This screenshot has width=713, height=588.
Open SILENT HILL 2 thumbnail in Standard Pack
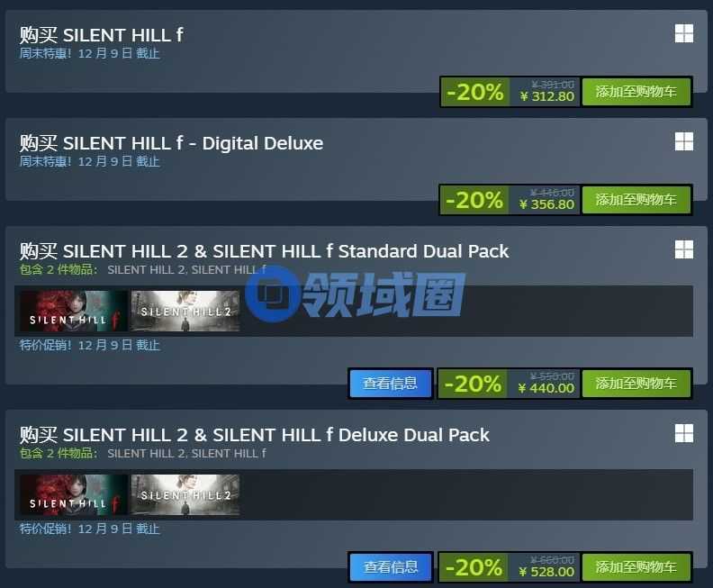click(185, 311)
